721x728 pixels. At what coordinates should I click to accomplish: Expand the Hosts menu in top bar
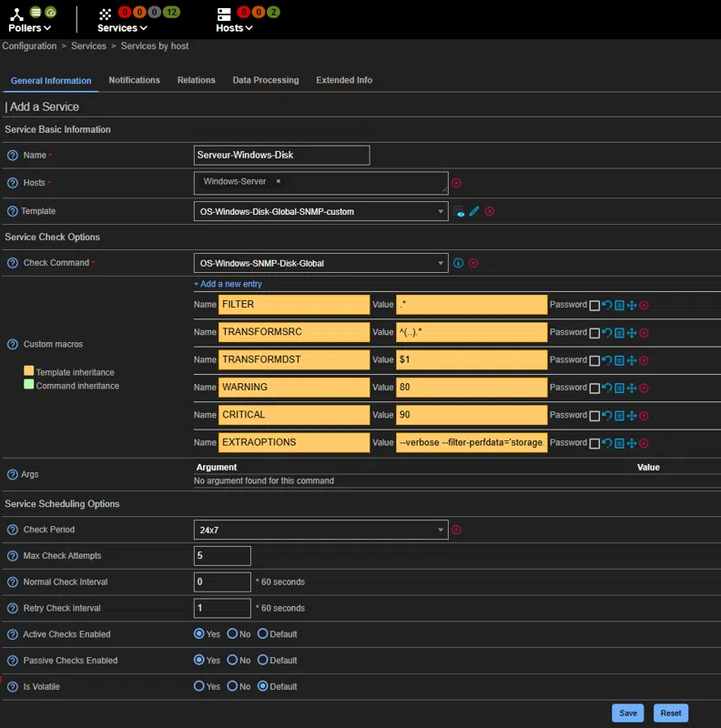pos(234,28)
